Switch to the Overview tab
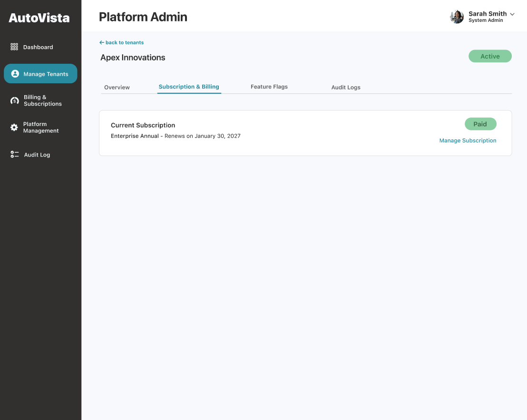Viewport: 527px width, 420px height. coord(117,88)
